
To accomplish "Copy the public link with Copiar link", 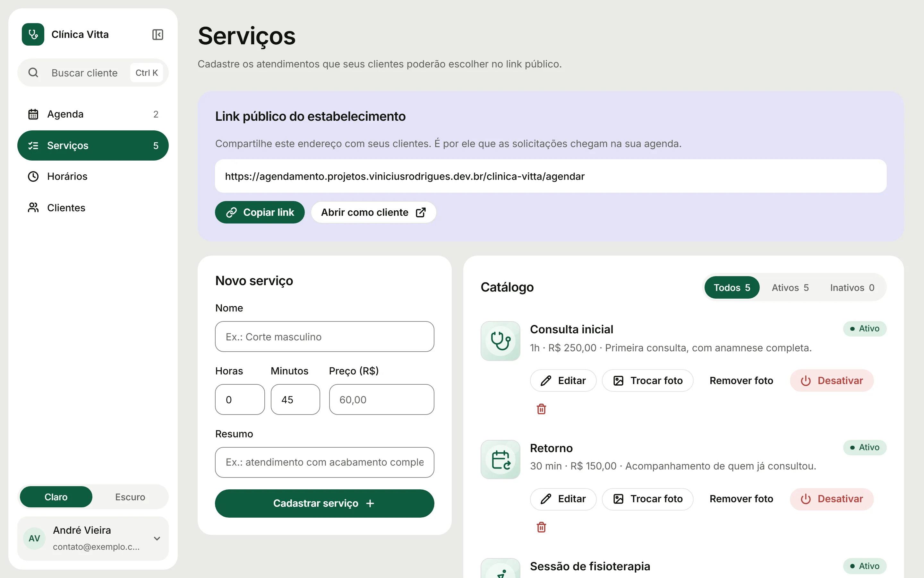I will pyautogui.click(x=260, y=212).
